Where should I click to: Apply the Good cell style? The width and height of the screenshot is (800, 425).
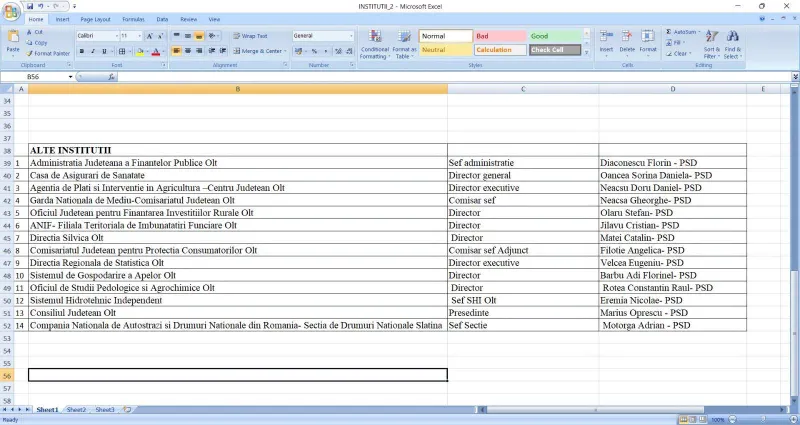(555, 36)
